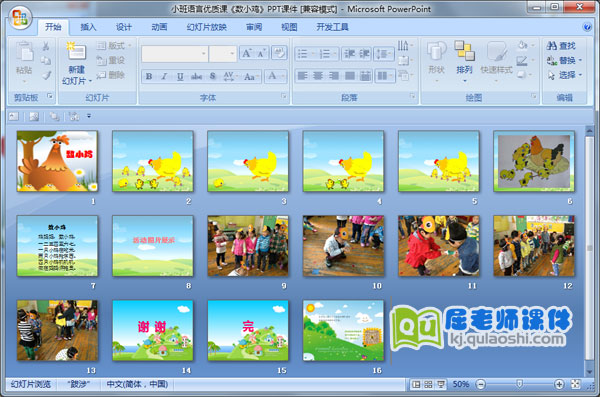The height and width of the screenshot is (397, 600).
Task: Select the Format Painter brush icon
Action: (46, 75)
